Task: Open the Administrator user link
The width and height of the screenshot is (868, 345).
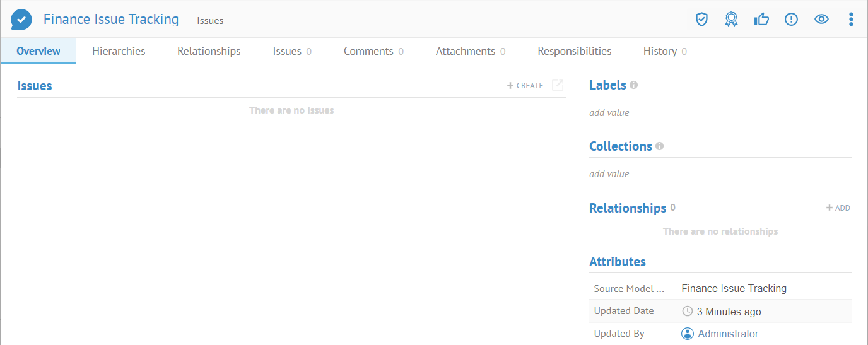Action: pyautogui.click(x=728, y=334)
